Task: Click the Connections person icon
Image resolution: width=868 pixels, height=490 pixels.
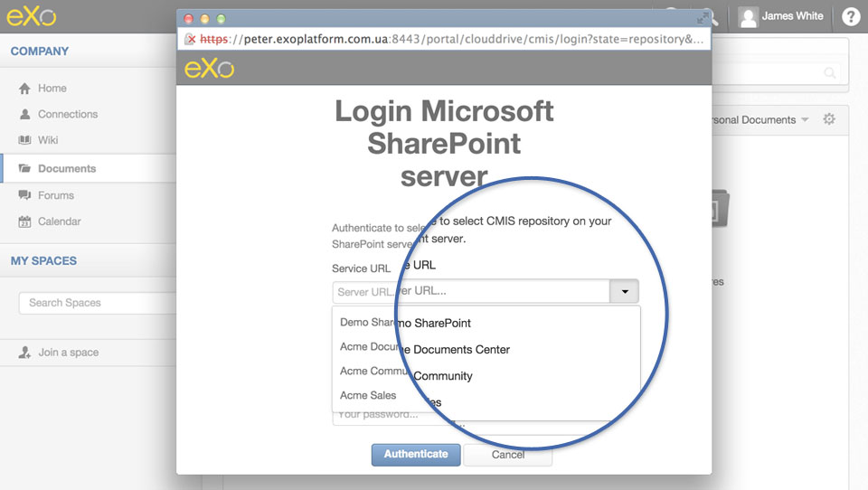Action: 24,114
